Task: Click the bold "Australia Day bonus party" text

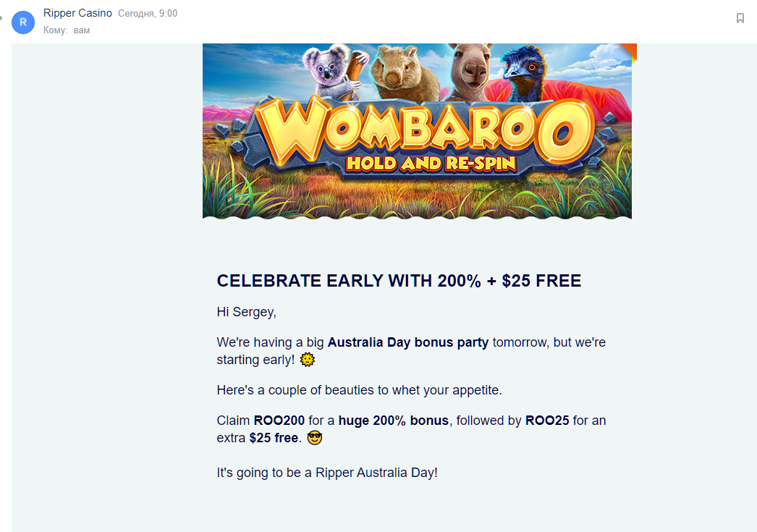Action: (408, 342)
